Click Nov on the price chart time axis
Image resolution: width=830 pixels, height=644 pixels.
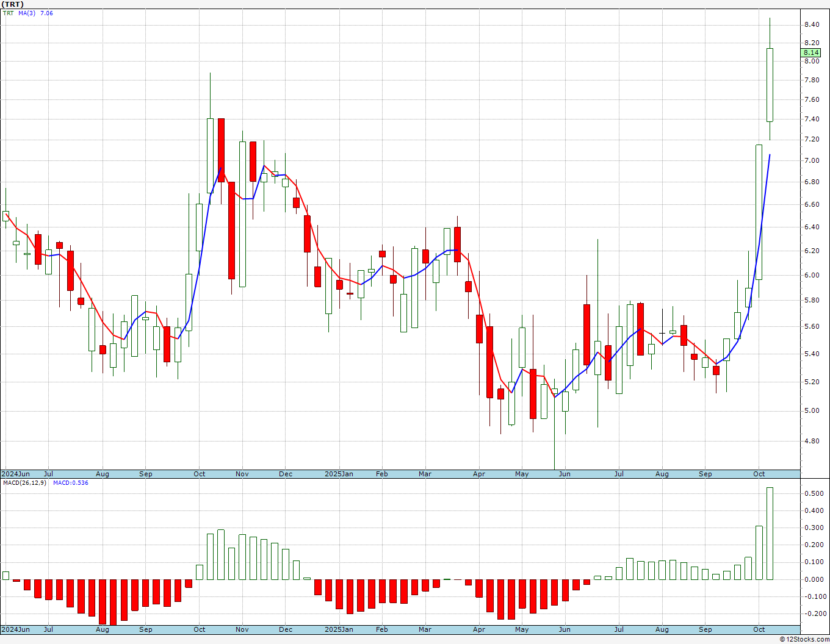242,474
